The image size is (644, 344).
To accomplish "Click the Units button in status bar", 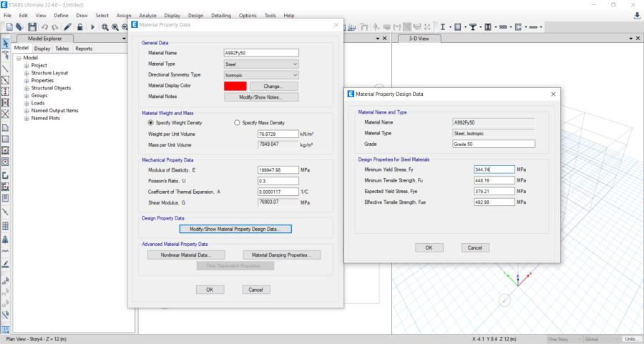I will (631, 339).
